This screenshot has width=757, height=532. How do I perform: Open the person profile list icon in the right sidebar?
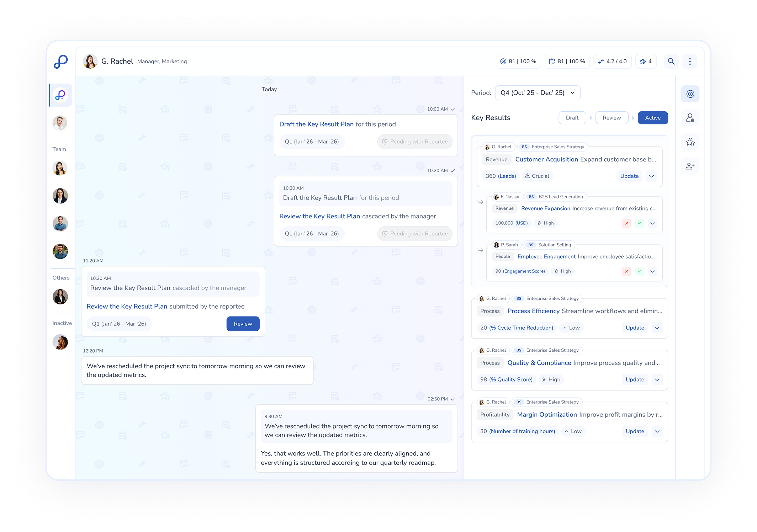pos(690,118)
